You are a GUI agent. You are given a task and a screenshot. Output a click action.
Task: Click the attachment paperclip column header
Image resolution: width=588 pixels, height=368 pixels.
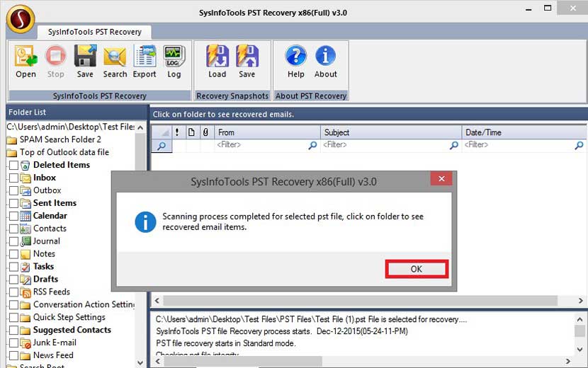click(205, 132)
